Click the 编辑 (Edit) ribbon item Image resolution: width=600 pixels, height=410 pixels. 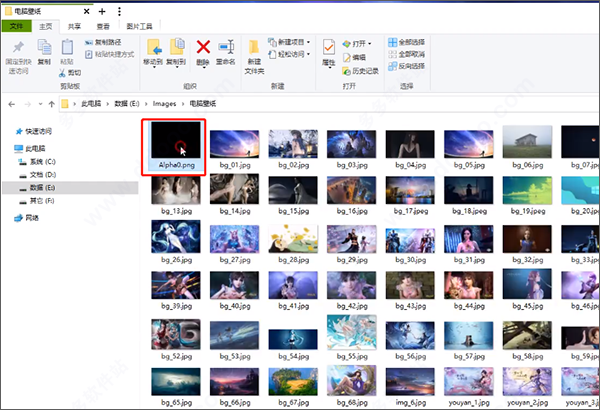point(354,57)
